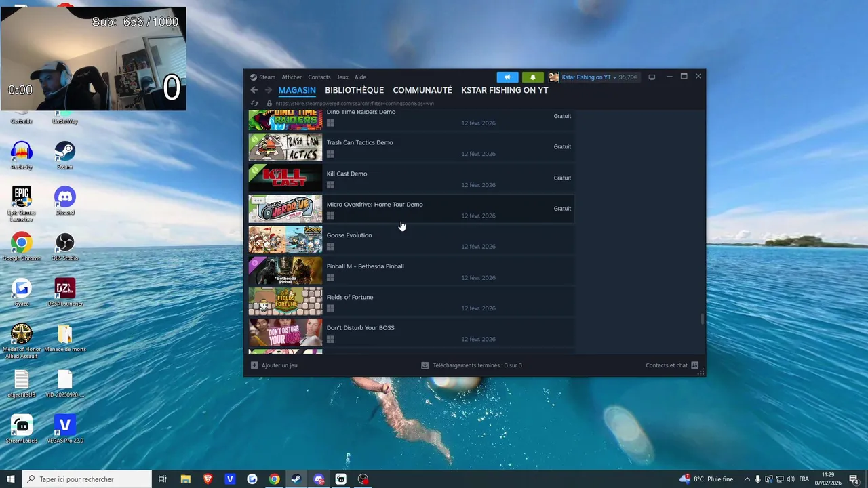Click the downloads icon in Steam footer

(x=425, y=365)
